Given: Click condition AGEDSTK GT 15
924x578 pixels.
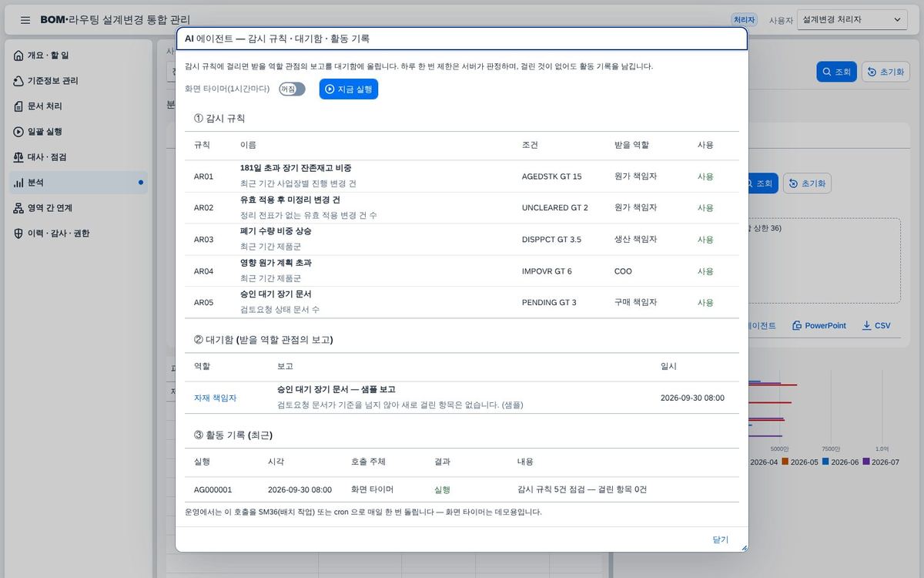Looking at the screenshot, I should 551,176.
